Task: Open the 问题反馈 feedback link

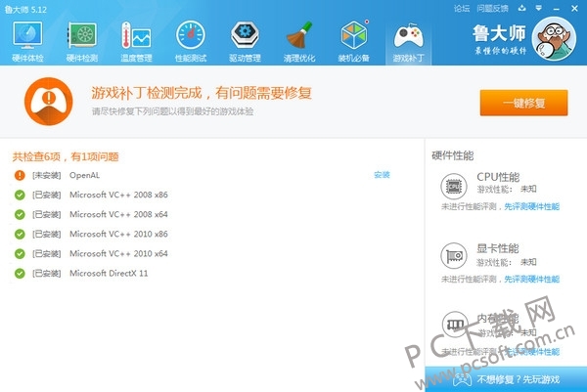Action: tap(493, 8)
